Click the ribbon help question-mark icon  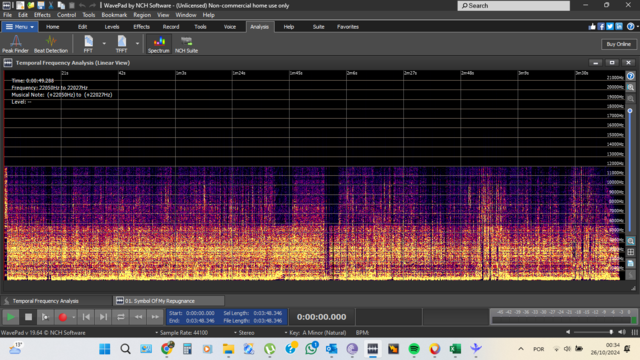click(x=631, y=27)
